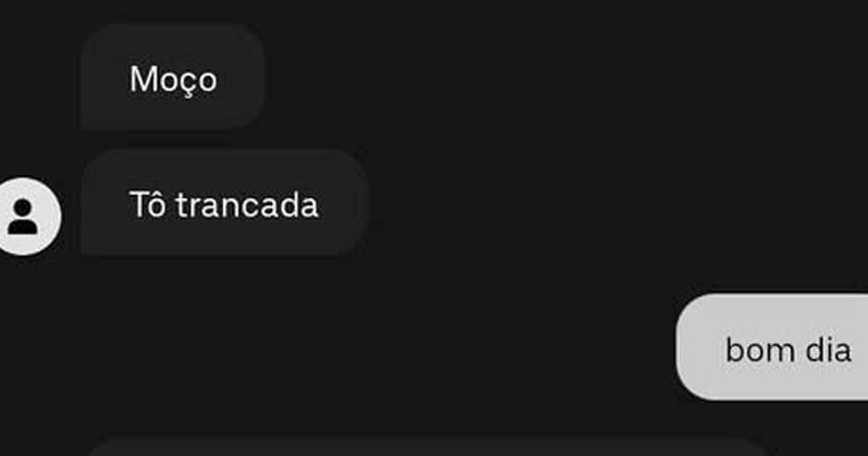Click the first incoming dark message bubble
Screen dimensions: 868x456
point(174,77)
